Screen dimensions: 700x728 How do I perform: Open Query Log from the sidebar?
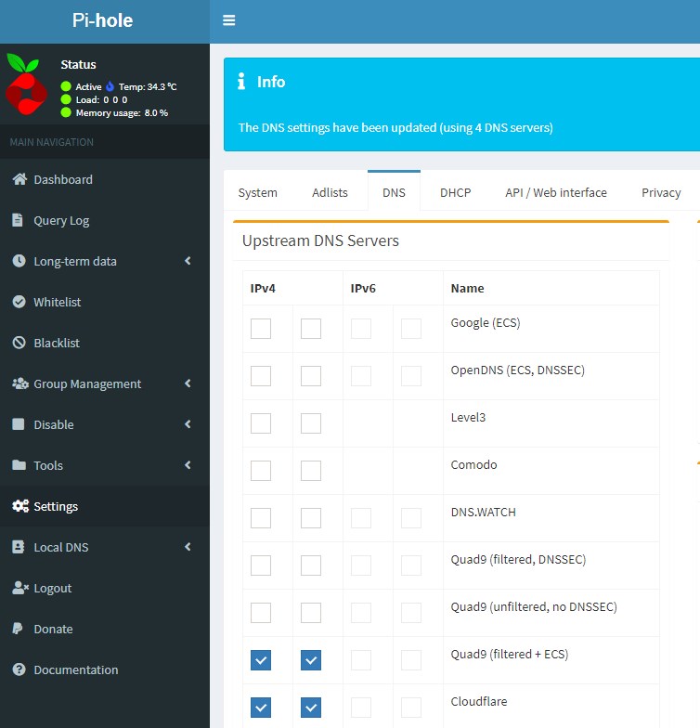(105, 220)
